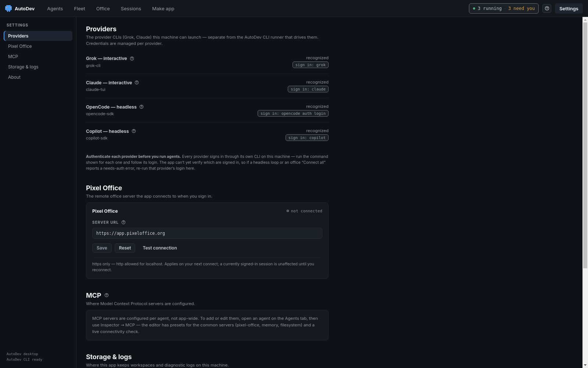Screen dimensions: 588x368
Task: Click 'recognized' status in the Claude row
Action: [317, 82]
